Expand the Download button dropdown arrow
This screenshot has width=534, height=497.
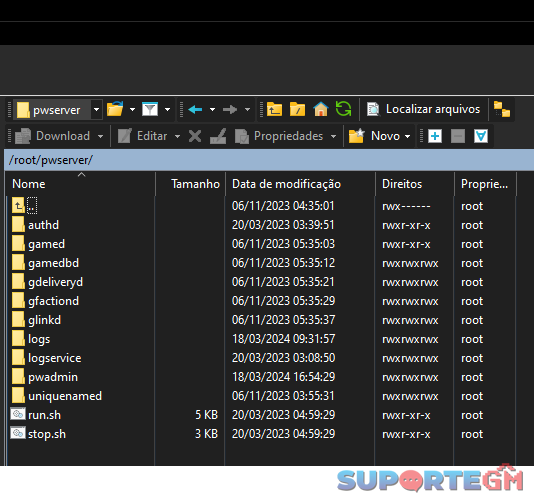point(100,136)
